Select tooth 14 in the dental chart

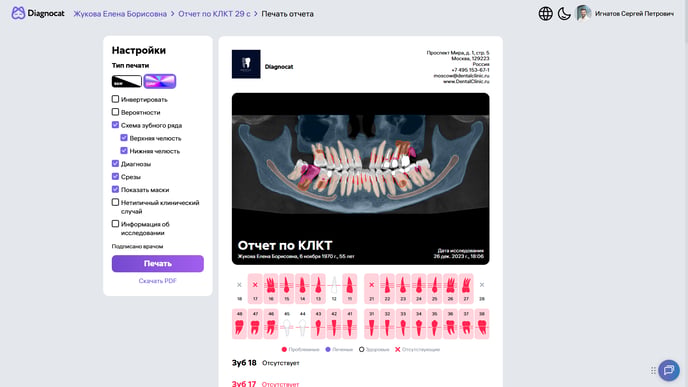[302, 288]
